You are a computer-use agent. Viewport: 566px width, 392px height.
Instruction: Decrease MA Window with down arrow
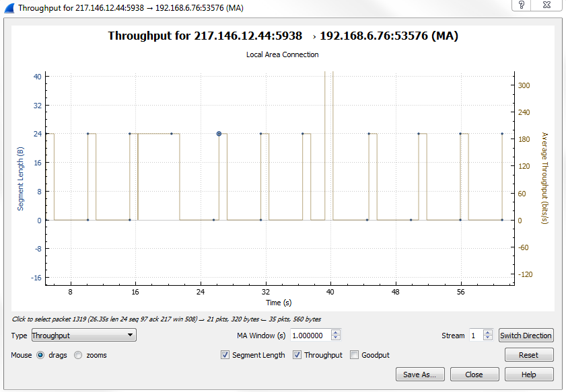[336, 338]
